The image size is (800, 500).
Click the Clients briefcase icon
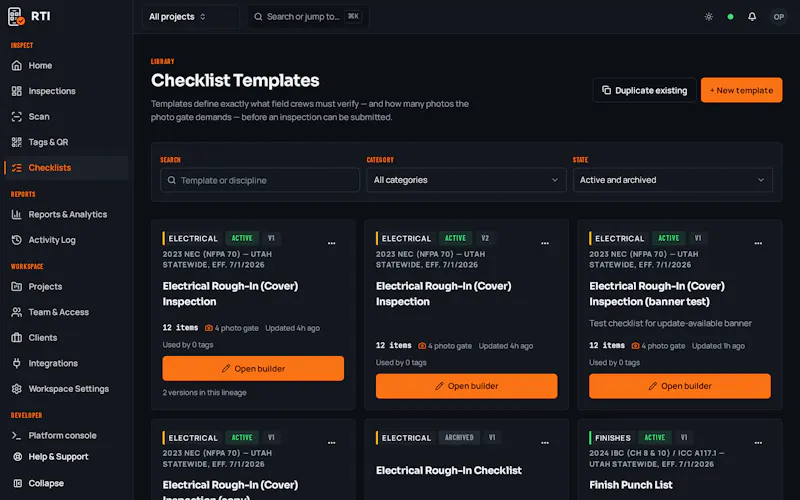pyautogui.click(x=17, y=338)
